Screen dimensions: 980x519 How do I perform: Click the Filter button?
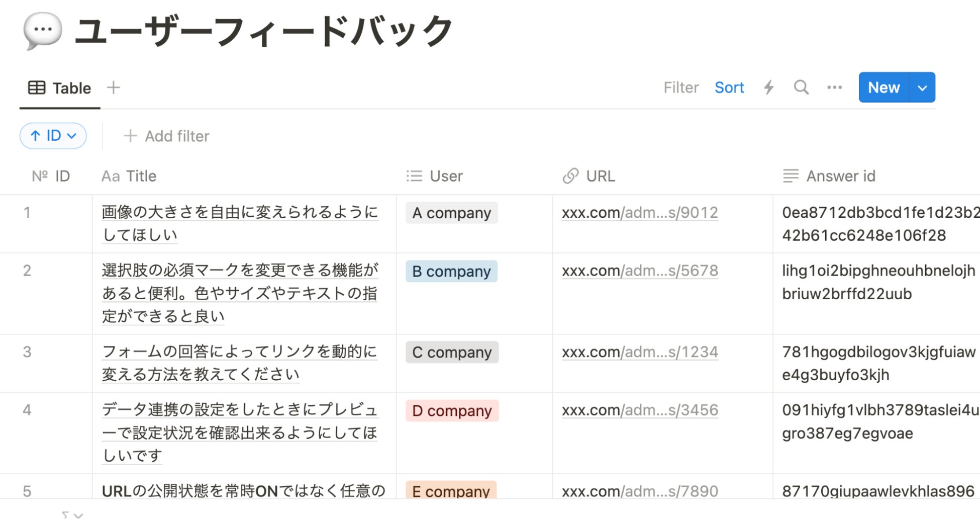680,88
